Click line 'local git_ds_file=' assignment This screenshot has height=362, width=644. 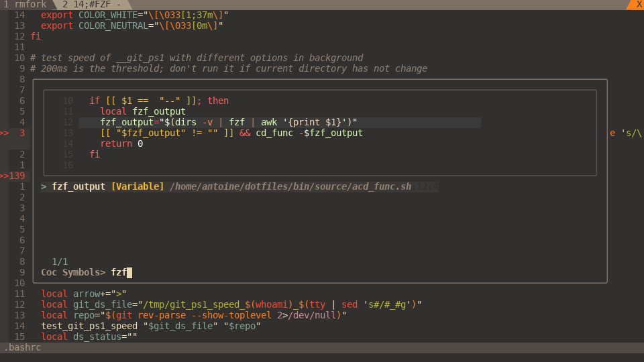point(231,304)
